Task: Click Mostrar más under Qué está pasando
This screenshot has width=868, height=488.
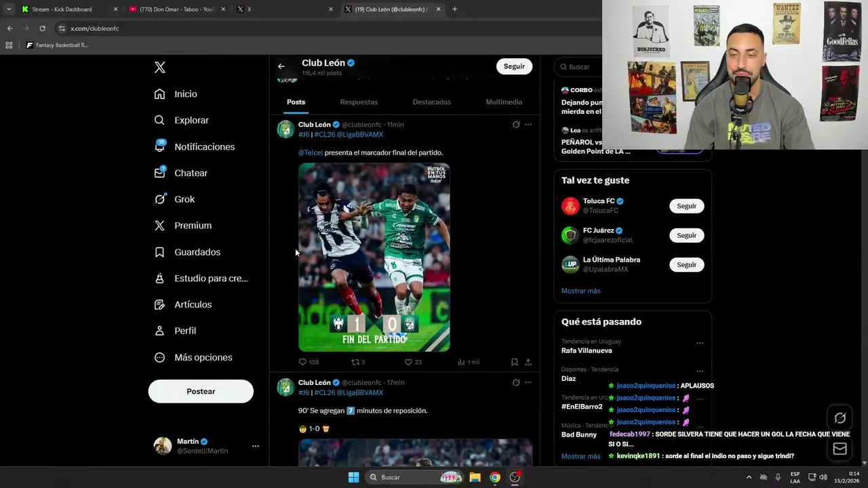Action: [580, 456]
